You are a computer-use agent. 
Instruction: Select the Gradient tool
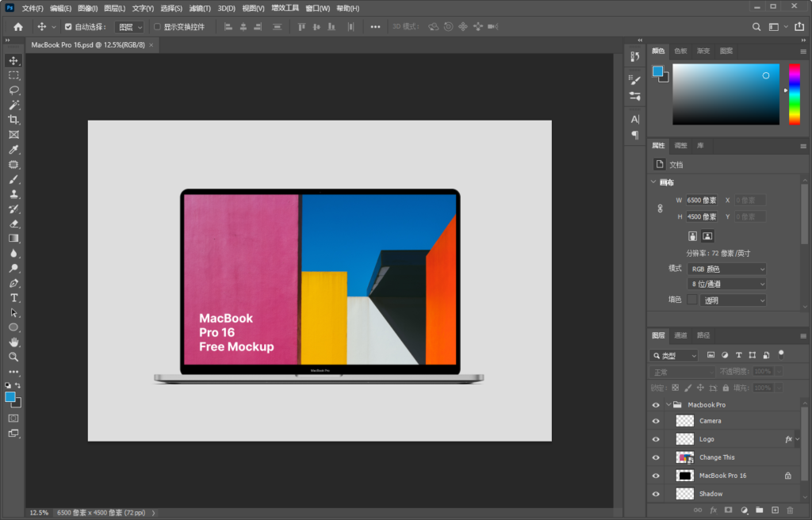(13, 239)
